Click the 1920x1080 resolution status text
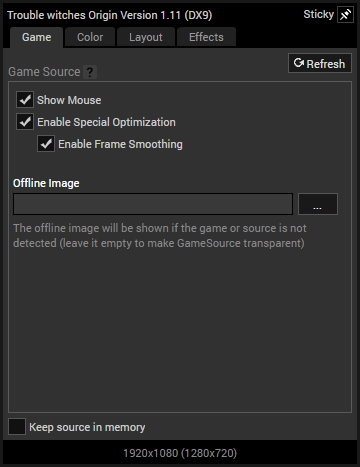The image size is (360, 467). point(180,453)
